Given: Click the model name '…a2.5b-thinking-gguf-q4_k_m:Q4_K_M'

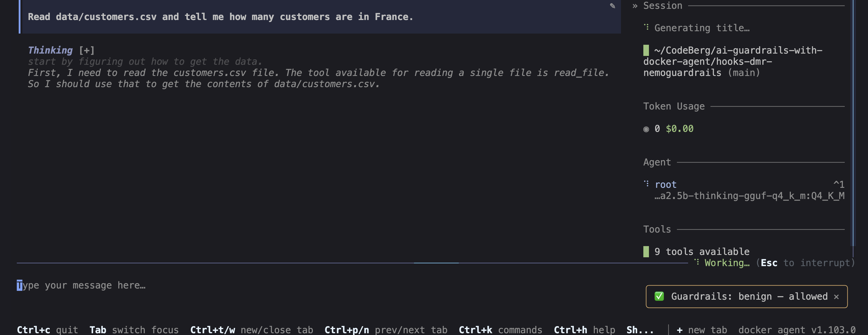Looking at the screenshot, I should point(749,196).
